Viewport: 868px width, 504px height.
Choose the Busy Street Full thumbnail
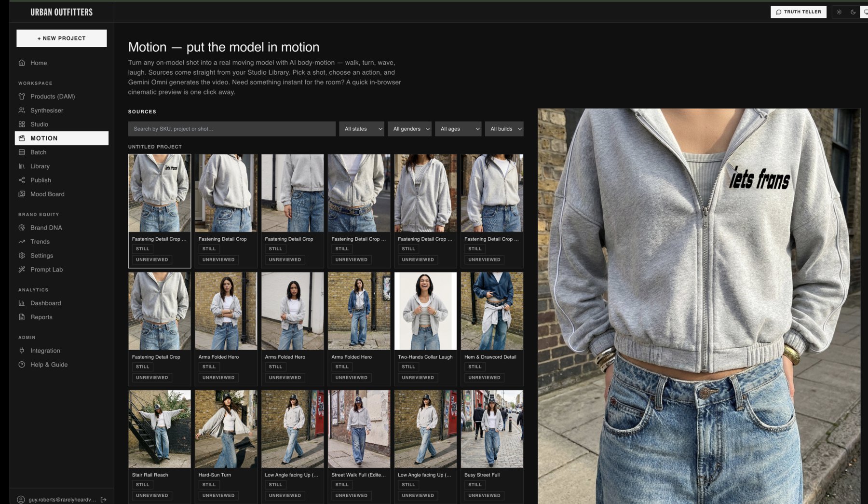[x=492, y=429]
